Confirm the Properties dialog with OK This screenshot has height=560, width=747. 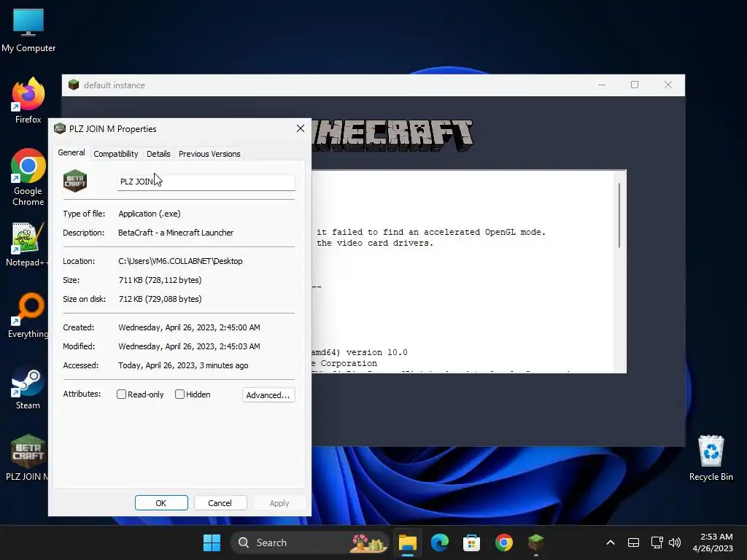pos(161,503)
